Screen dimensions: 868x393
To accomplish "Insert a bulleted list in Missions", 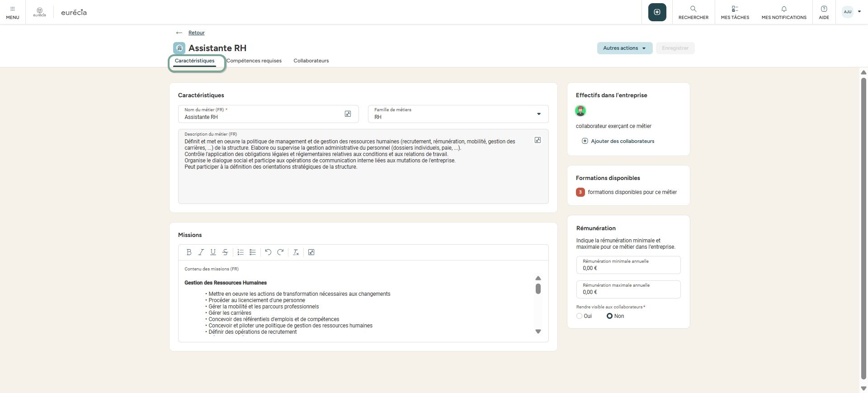I will coord(253,252).
